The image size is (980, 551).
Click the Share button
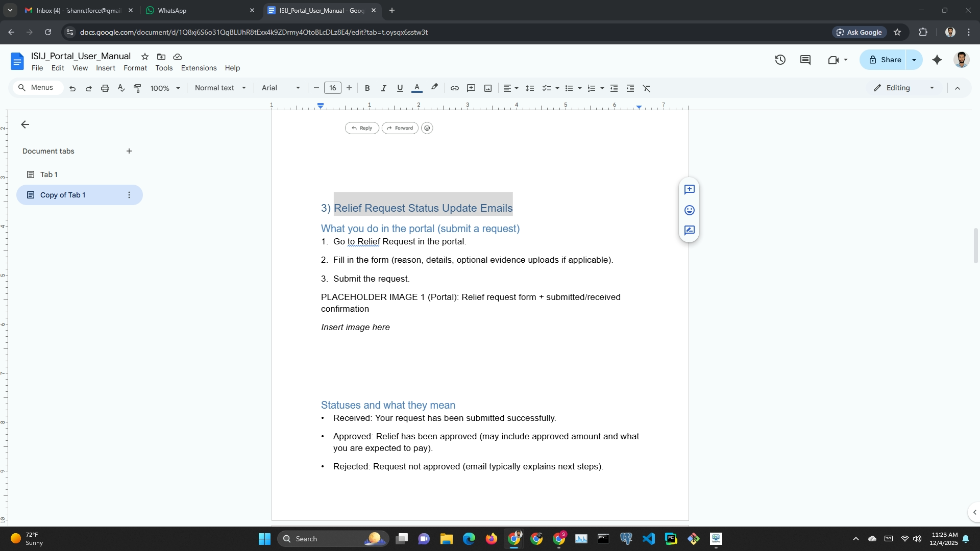tap(885, 60)
